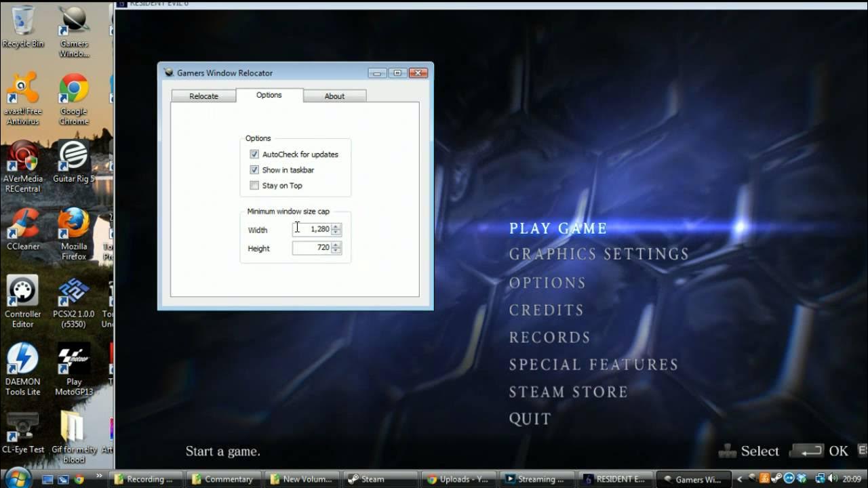Open GRAPHICS SETTINGS in game menu
This screenshot has width=868, height=488.
599,254
